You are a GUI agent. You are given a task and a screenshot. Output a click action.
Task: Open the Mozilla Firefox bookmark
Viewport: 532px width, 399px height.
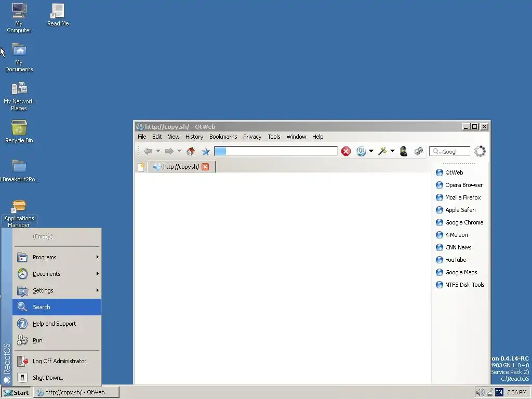pos(458,197)
